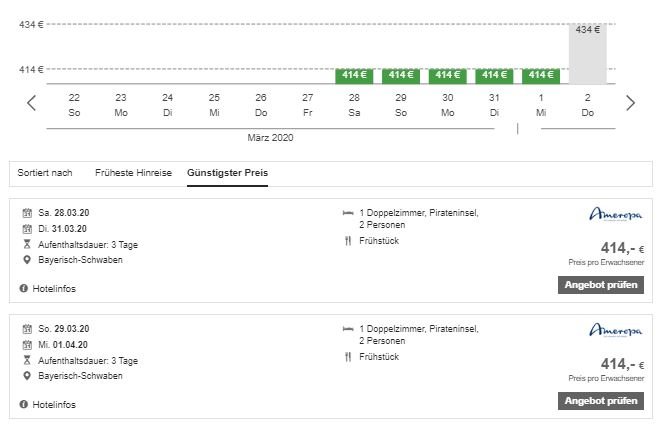This screenshot has width=664, height=425.
Task: Open Hotelinfos link in first offer
Action: coord(54,288)
